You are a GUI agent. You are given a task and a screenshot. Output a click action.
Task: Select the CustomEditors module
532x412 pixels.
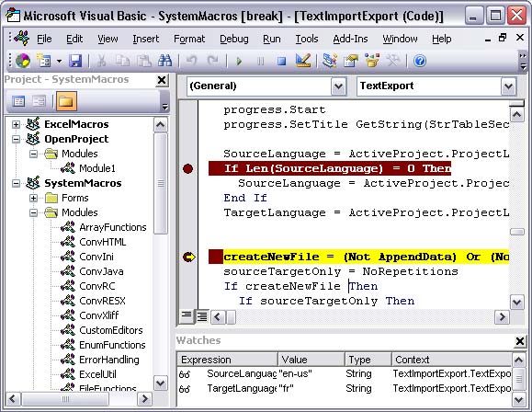pyautogui.click(x=111, y=330)
